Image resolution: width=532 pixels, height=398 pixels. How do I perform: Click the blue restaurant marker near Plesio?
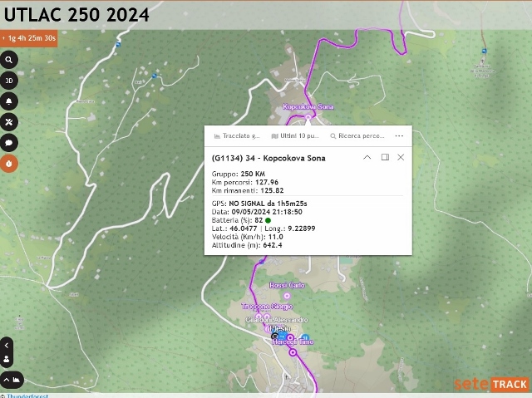(x=305, y=337)
